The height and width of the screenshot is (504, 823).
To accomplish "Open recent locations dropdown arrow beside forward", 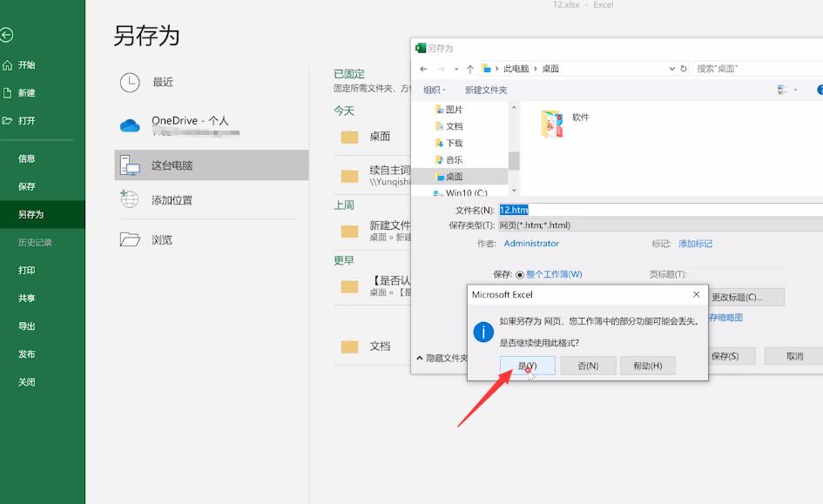I will (x=456, y=69).
